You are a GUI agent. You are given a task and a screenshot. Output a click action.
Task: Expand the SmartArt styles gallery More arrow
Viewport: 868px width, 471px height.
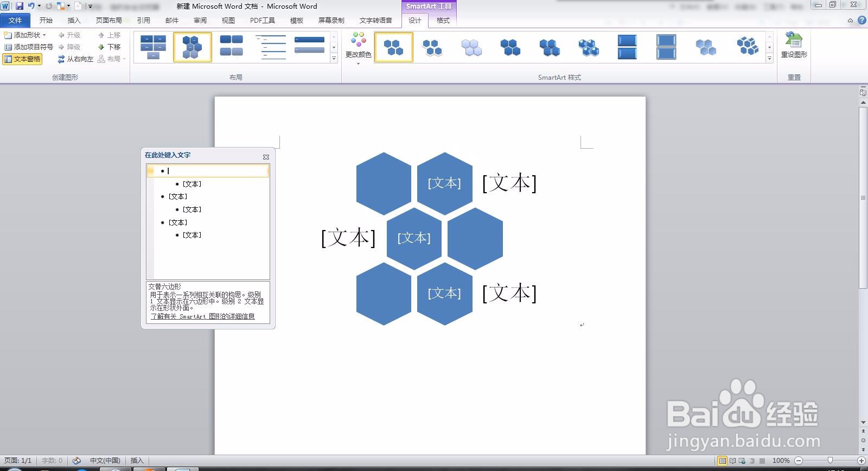coord(769,58)
